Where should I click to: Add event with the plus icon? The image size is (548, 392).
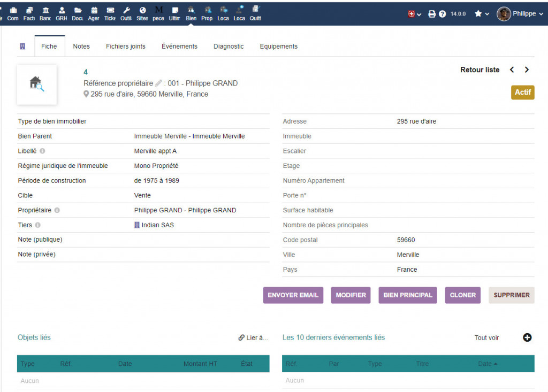click(527, 337)
